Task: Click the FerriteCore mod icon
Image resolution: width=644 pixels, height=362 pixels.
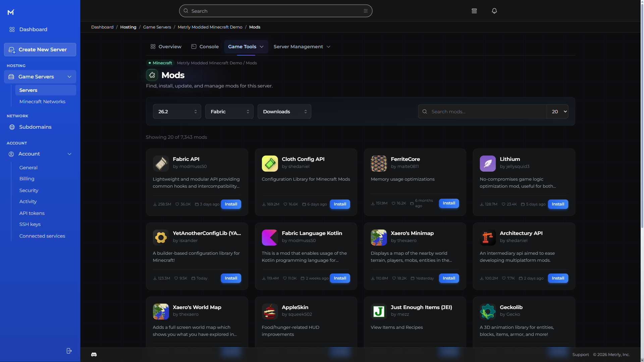Action: (x=379, y=164)
